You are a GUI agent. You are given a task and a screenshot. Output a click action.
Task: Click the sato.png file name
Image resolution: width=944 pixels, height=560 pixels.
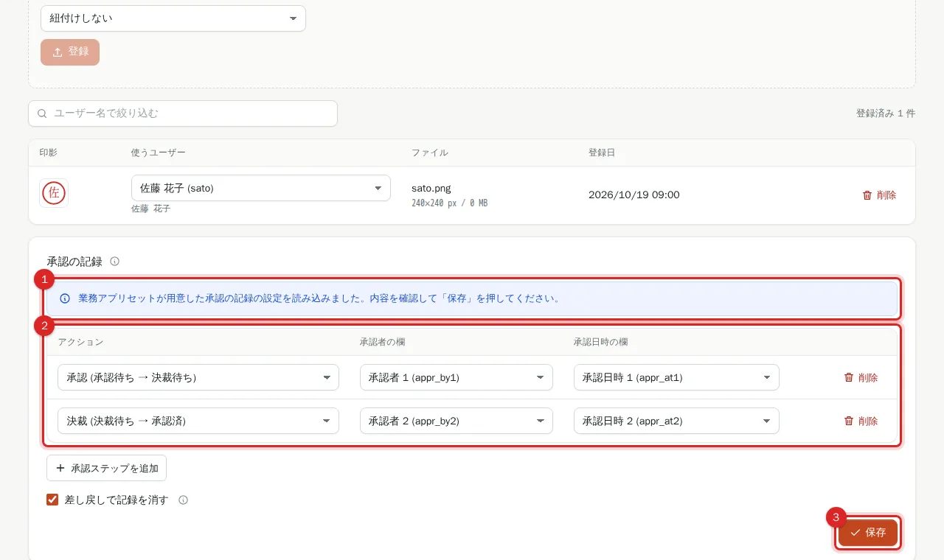(431, 188)
